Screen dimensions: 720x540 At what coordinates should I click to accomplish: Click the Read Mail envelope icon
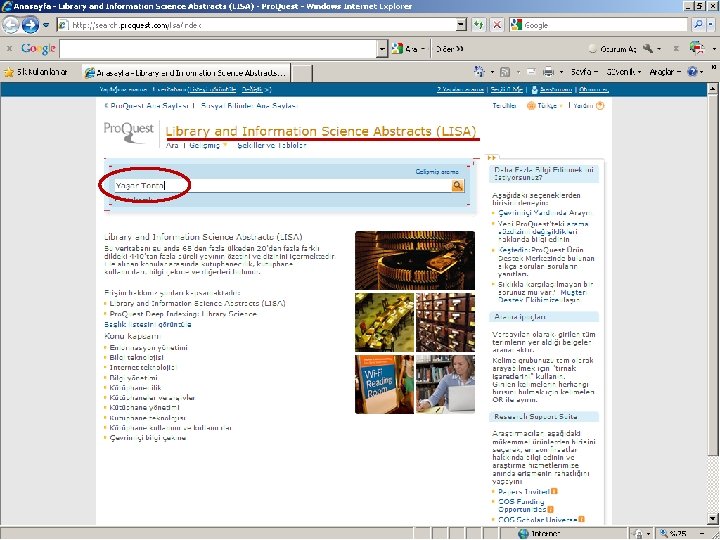(531, 72)
